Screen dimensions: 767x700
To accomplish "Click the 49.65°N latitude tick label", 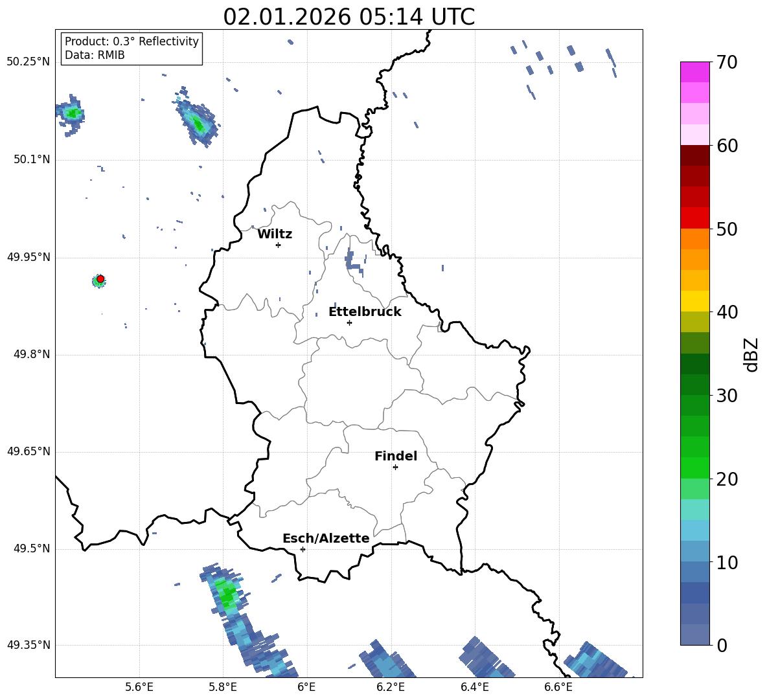I will coord(28,451).
